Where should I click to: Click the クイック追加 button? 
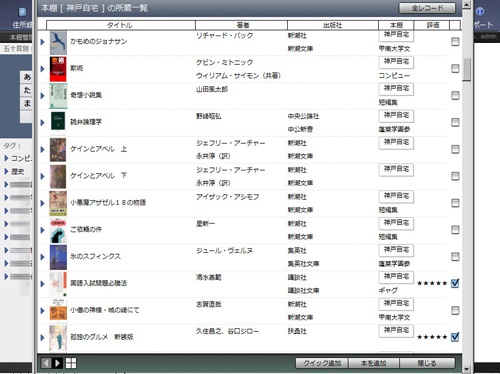[x=322, y=363]
